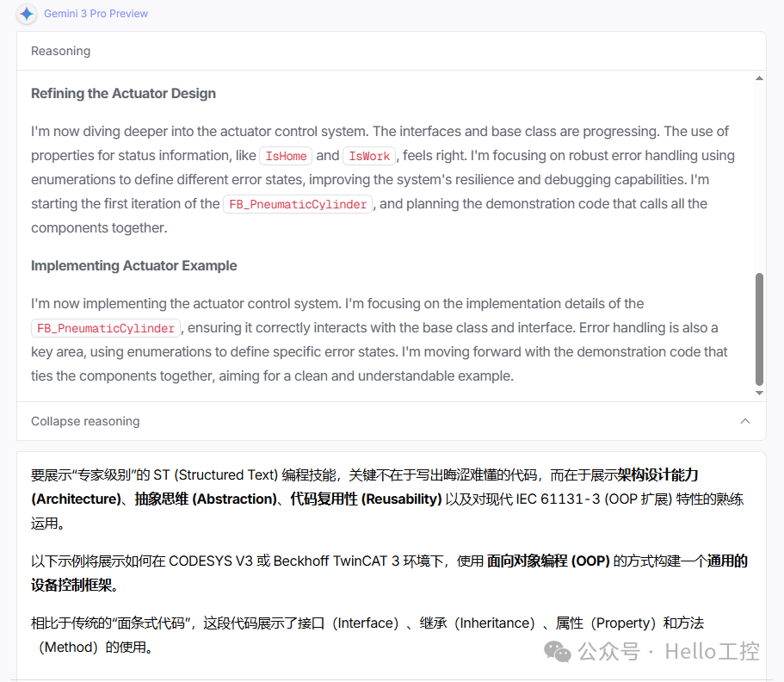
Task: Click FB_PneumaticCylinder code in first paragraph
Action: point(298,204)
